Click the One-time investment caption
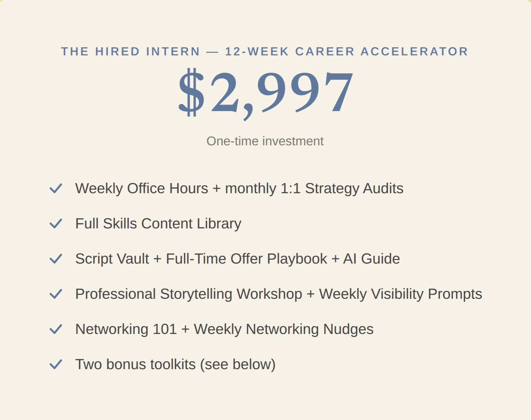531x420 pixels. (x=265, y=141)
